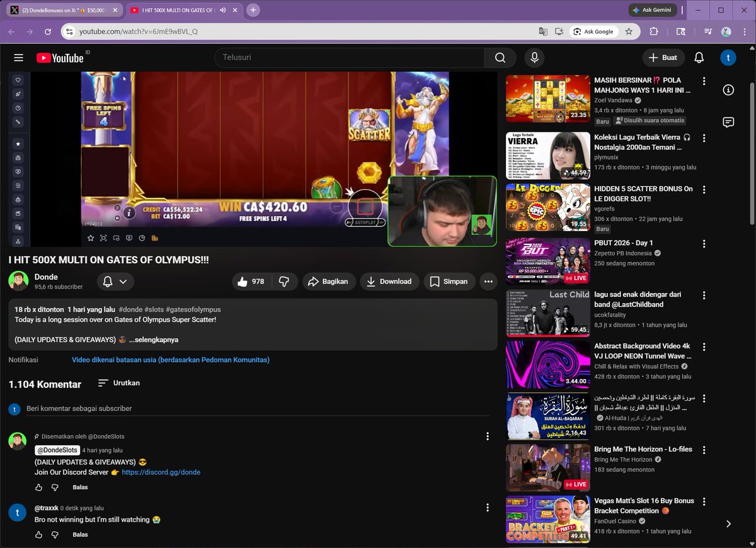Click the translate page icon
The height and width of the screenshot is (548, 756).
pos(542,31)
